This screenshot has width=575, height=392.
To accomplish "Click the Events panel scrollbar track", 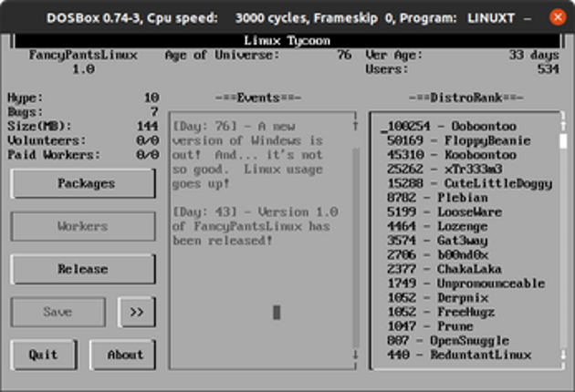I will tap(355, 248).
